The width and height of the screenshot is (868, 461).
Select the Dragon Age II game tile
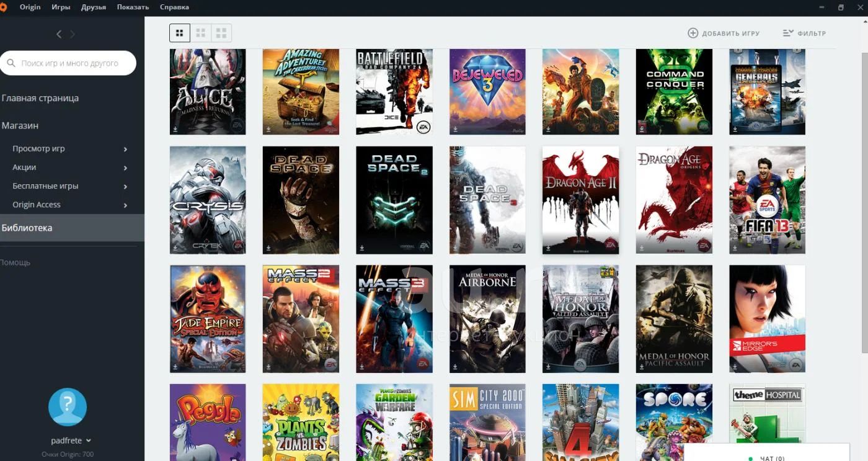pyautogui.click(x=580, y=200)
